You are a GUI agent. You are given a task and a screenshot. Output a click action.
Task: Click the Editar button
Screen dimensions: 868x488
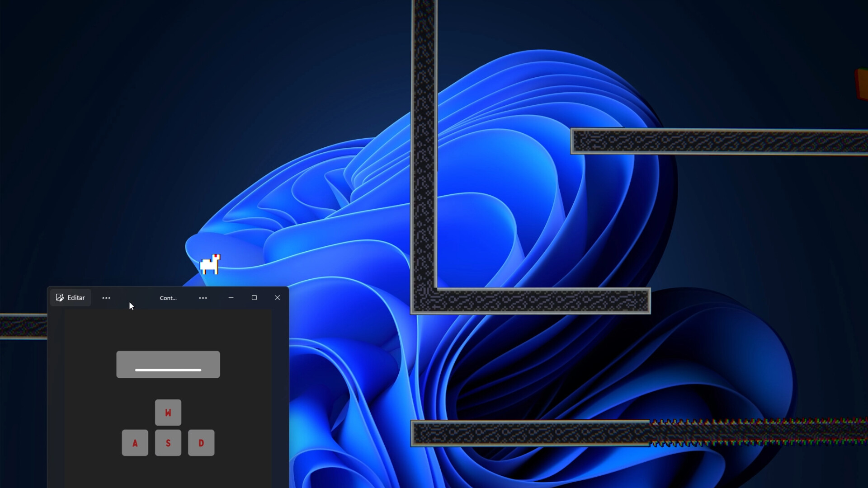(71, 298)
